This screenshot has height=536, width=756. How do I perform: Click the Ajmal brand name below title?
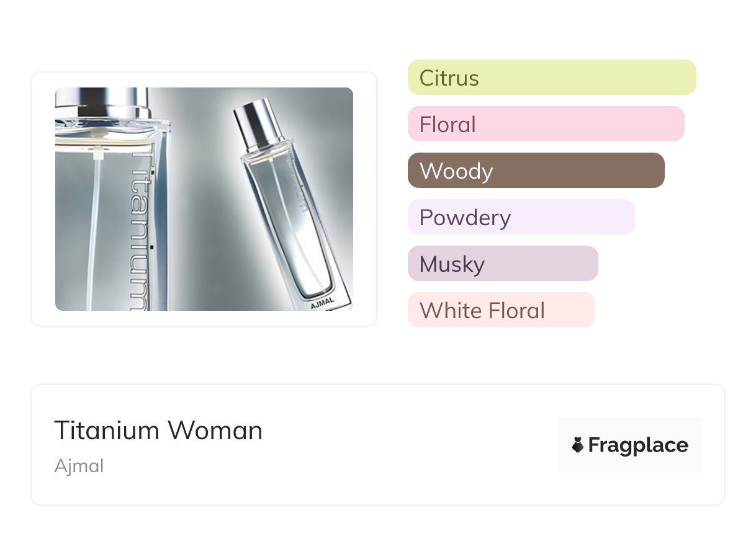coord(79,466)
